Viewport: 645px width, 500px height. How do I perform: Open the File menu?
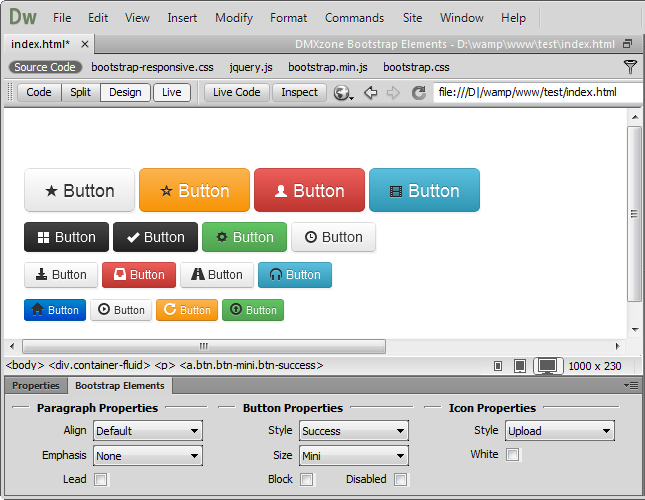tap(62, 18)
